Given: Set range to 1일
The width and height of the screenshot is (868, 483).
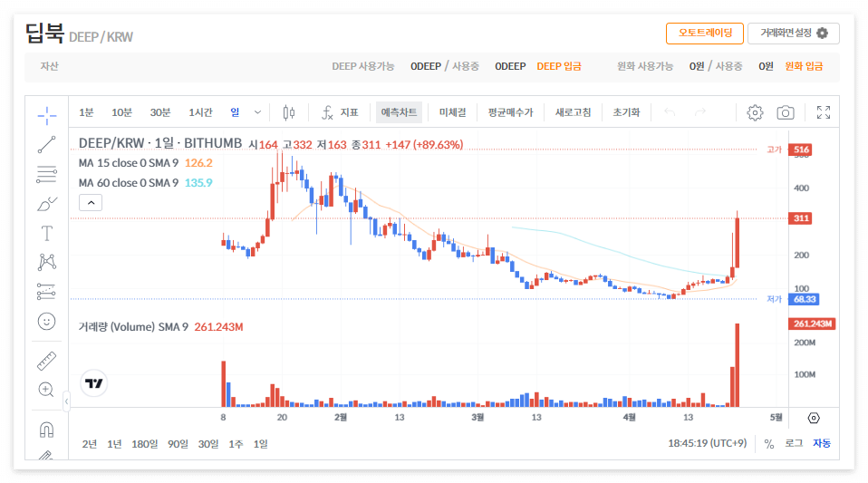Looking at the screenshot, I should pyautogui.click(x=261, y=444).
